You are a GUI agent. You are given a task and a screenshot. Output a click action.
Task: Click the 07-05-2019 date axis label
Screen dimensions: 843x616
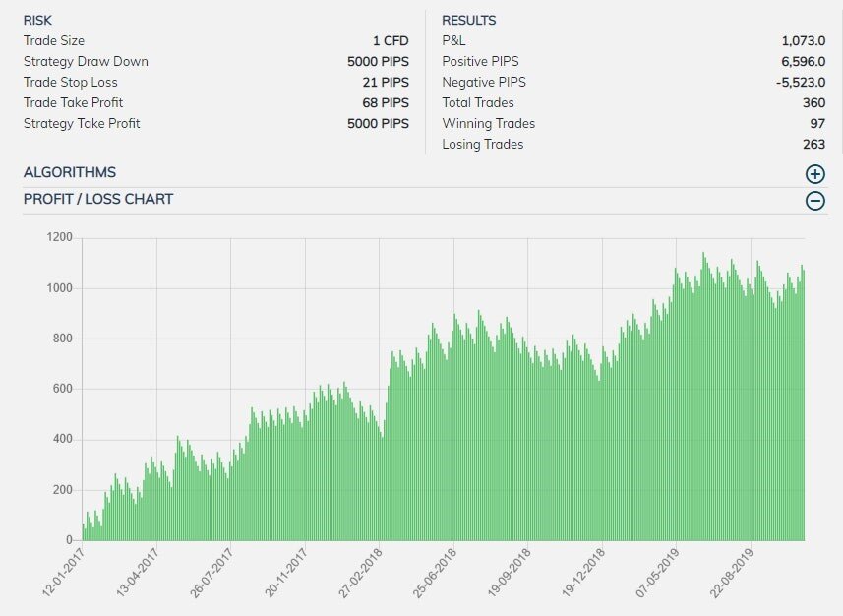point(657,572)
